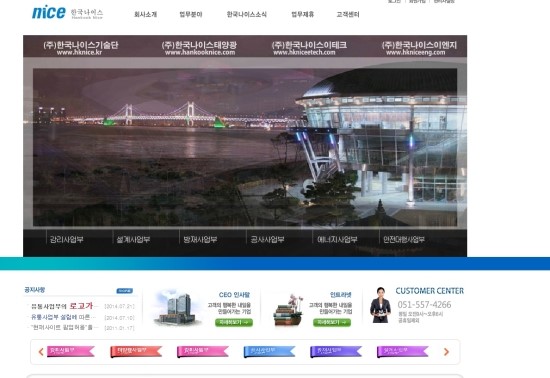Visit the www.hankooknice.com link
Screen dimensions: 550x378
pos(200,52)
